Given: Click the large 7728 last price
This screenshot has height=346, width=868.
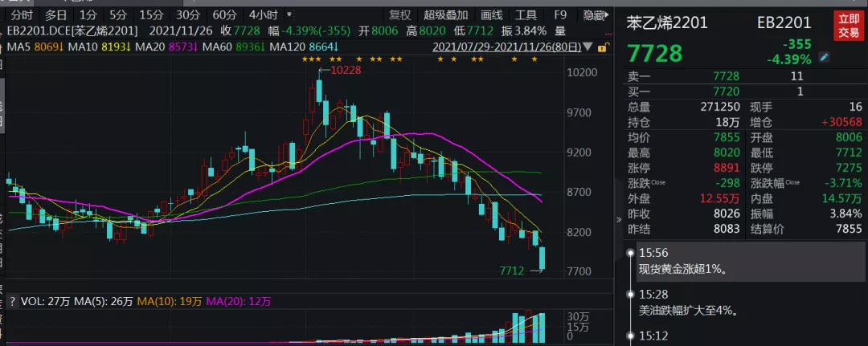Looking at the screenshot, I should coord(655,54).
